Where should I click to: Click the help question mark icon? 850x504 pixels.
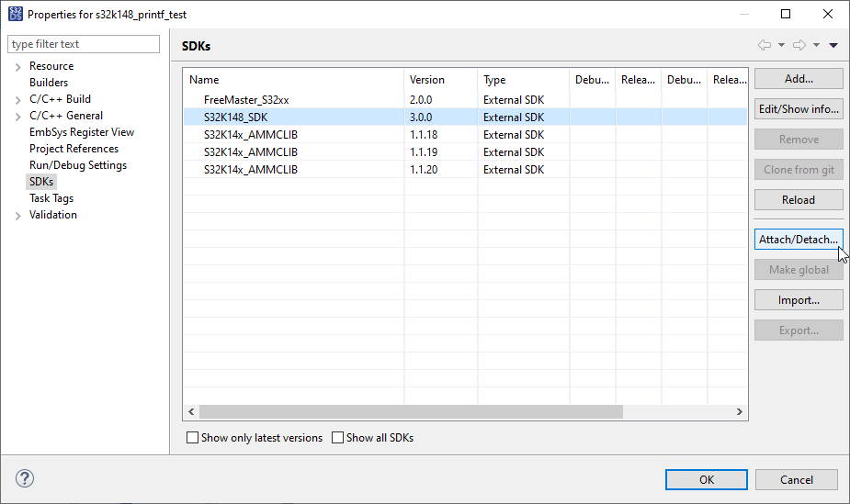(x=25, y=478)
